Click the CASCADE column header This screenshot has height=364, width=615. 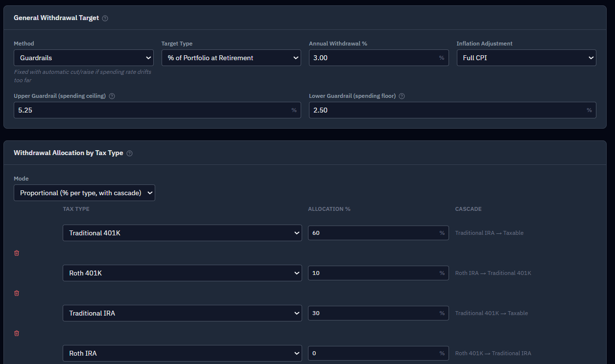pyautogui.click(x=468, y=209)
